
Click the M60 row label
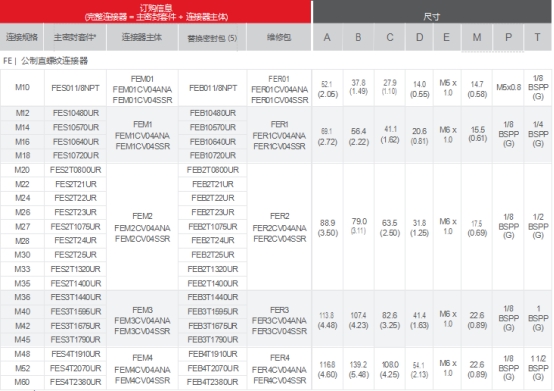tap(22, 382)
